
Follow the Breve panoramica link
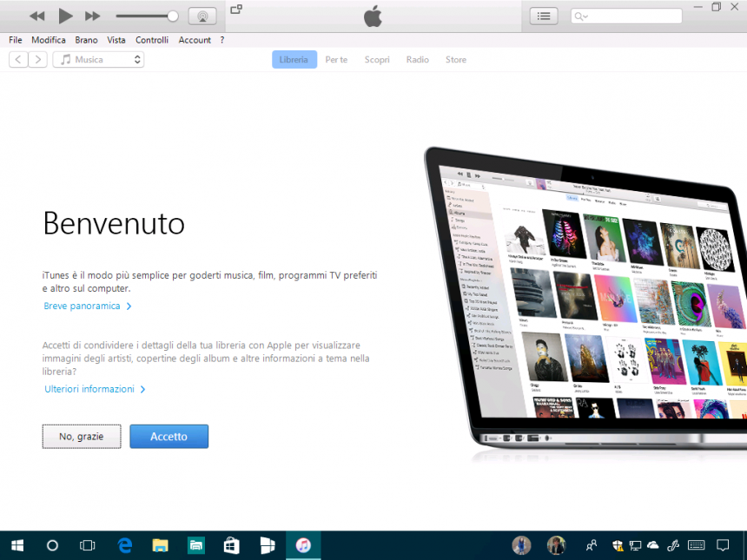(87, 306)
